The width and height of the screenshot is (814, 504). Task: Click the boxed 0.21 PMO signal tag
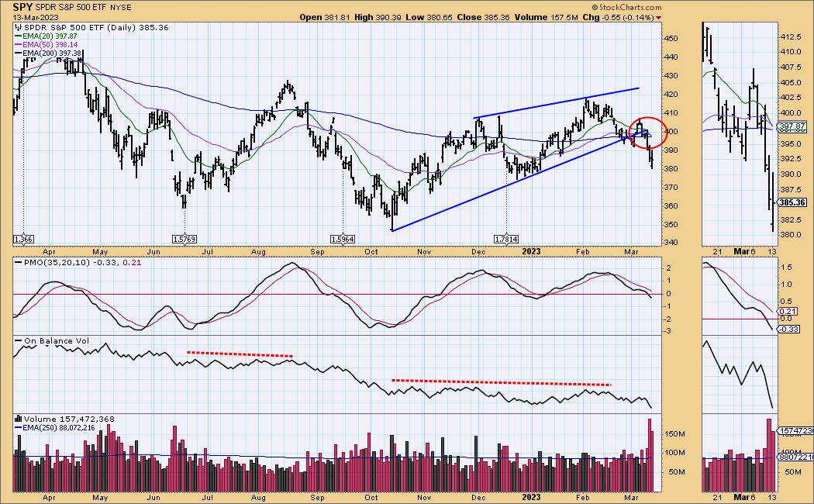(788, 312)
